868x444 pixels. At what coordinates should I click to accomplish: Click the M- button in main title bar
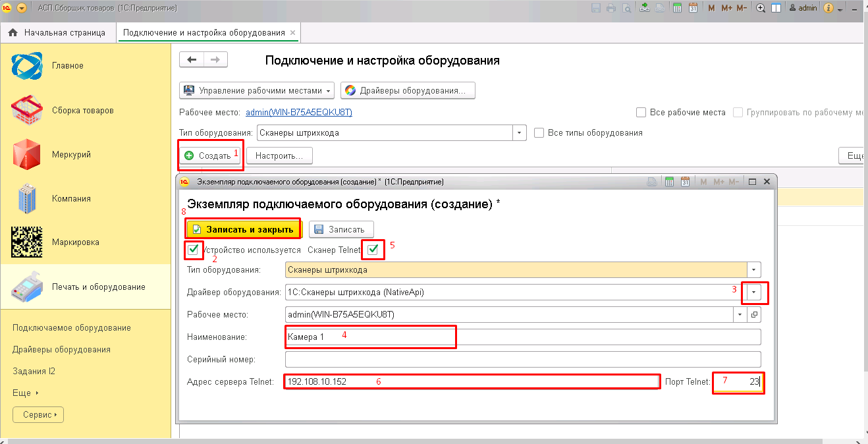pos(742,8)
